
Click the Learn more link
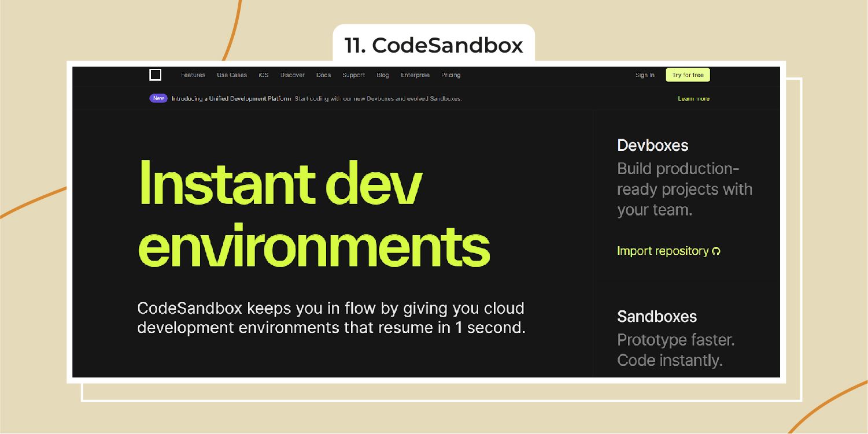coord(694,99)
